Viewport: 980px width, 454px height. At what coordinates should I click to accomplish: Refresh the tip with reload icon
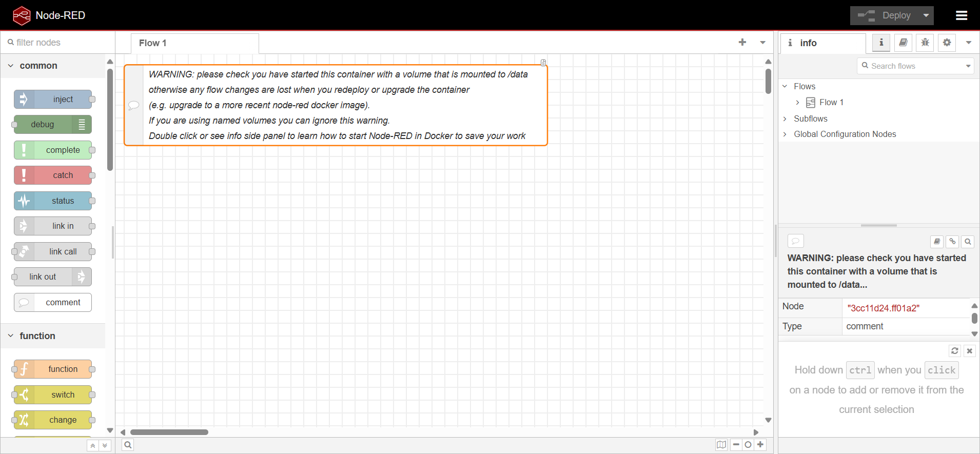click(954, 351)
